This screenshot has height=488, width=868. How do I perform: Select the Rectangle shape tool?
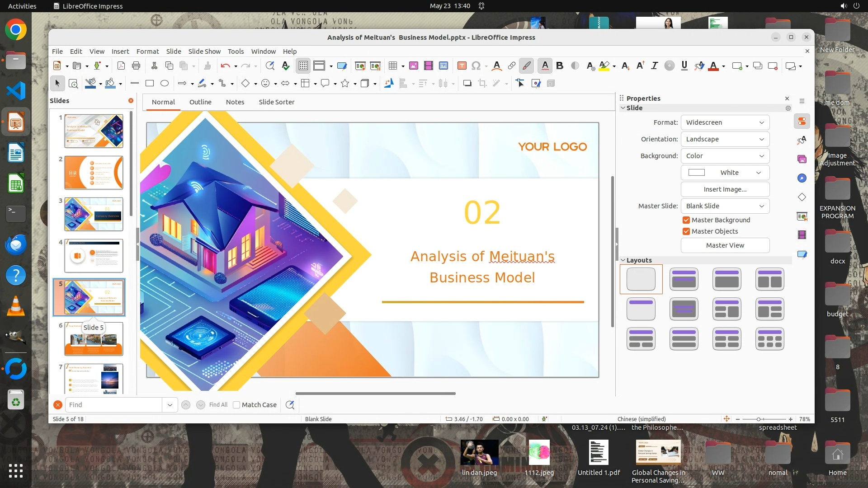point(150,83)
